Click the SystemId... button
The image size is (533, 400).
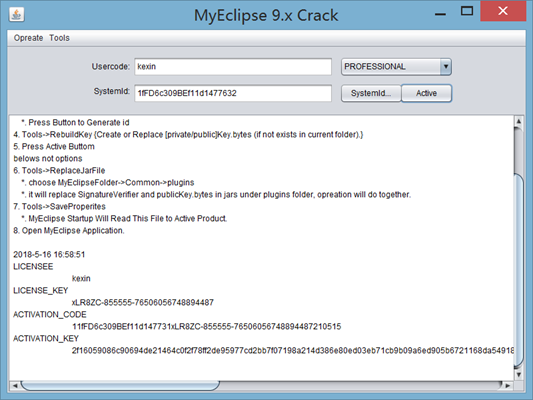pos(371,93)
